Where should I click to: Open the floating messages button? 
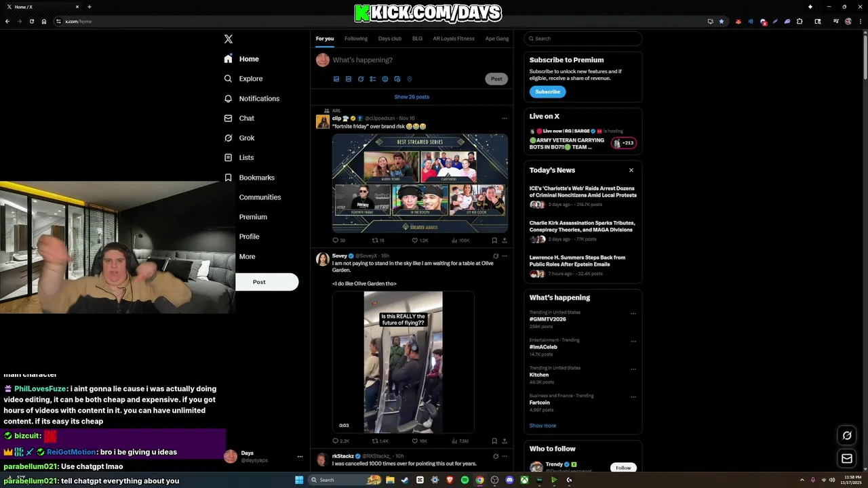tap(846, 459)
